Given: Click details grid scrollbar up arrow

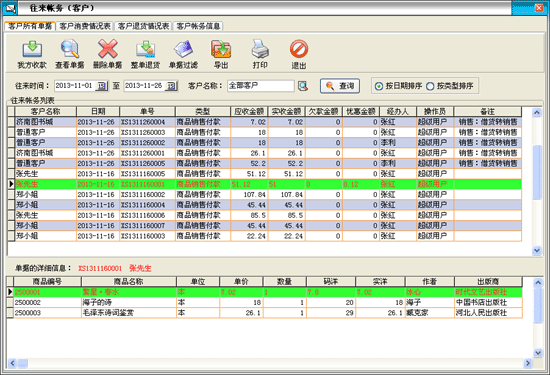Looking at the screenshot, I should (x=537, y=282).
